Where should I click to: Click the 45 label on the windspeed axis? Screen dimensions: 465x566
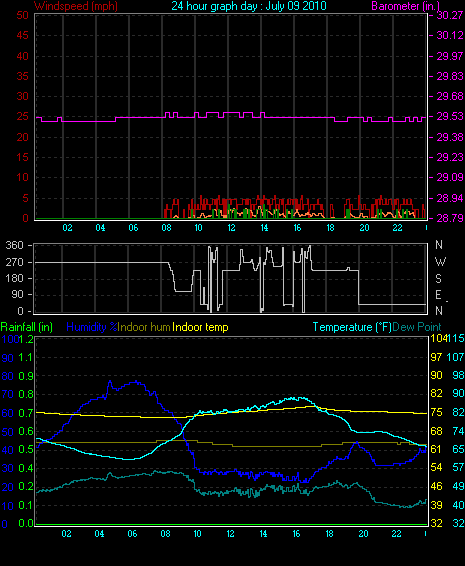(23, 36)
